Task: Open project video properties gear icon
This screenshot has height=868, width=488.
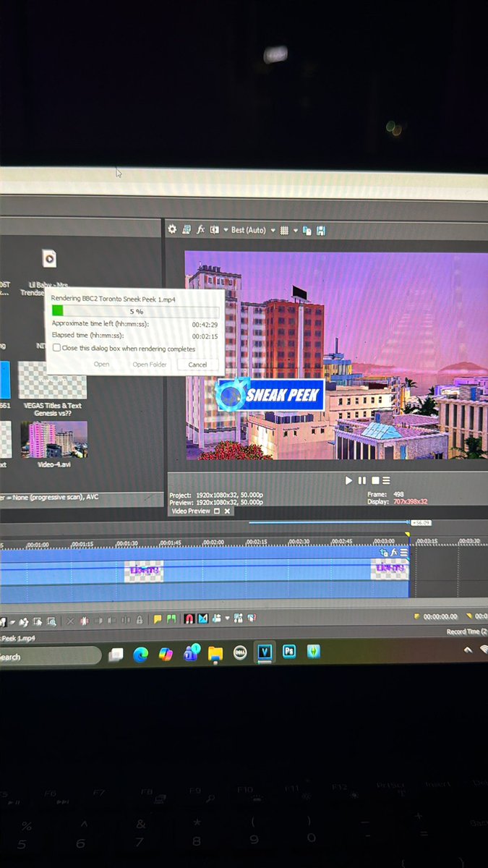Action: (x=172, y=229)
